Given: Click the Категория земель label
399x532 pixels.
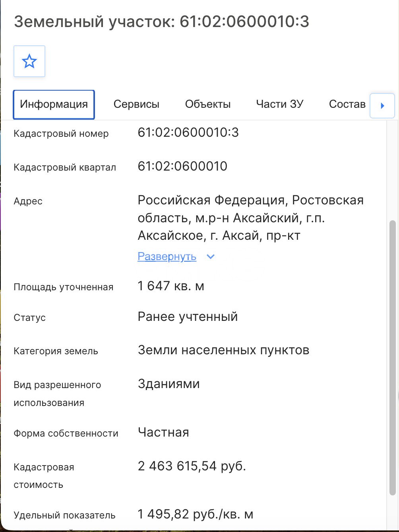Looking at the screenshot, I should pos(56,351).
